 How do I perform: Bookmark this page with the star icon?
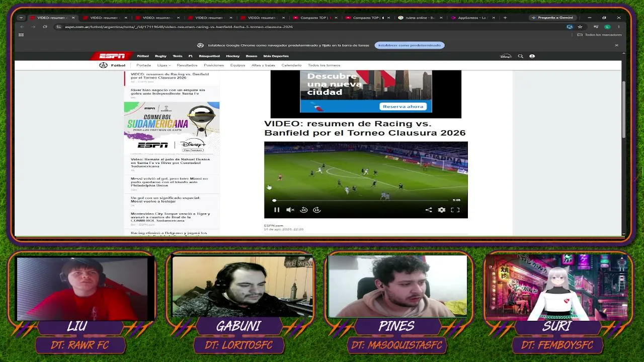580,27
